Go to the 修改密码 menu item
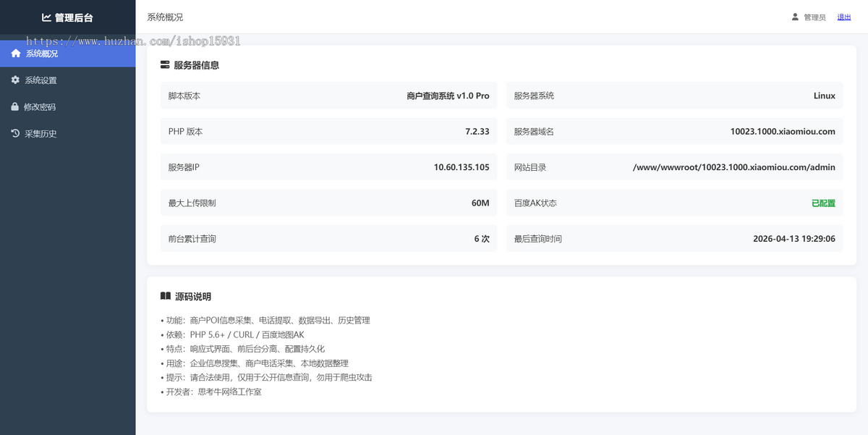The height and width of the screenshot is (435, 868). (x=68, y=107)
